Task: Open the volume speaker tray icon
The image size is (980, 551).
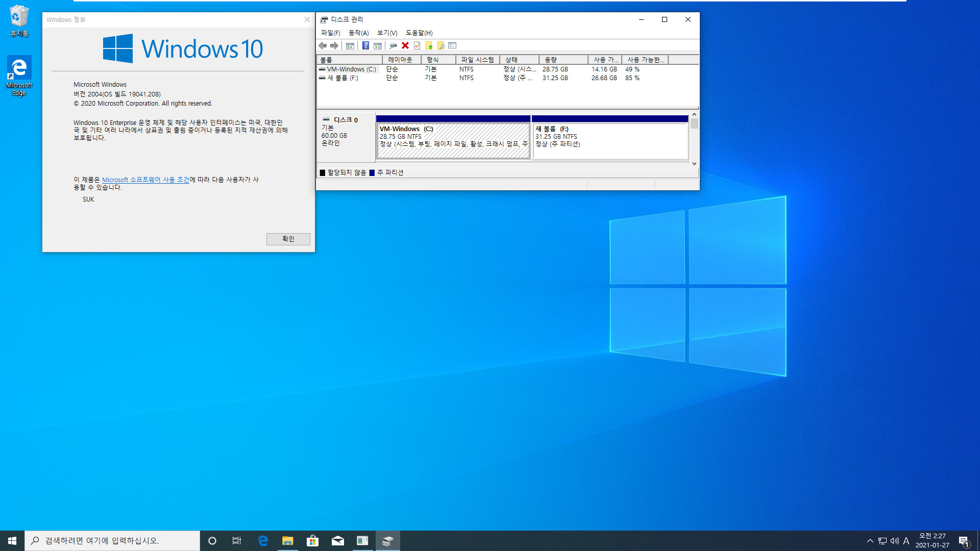Action: [894, 541]
